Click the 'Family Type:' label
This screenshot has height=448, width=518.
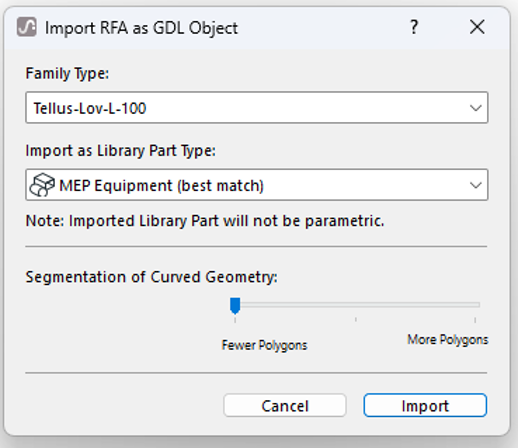[x=67, y=73]
